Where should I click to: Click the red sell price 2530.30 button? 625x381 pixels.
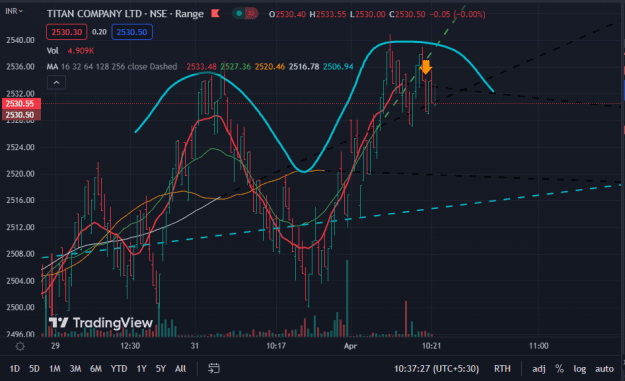tap(67, 32)
